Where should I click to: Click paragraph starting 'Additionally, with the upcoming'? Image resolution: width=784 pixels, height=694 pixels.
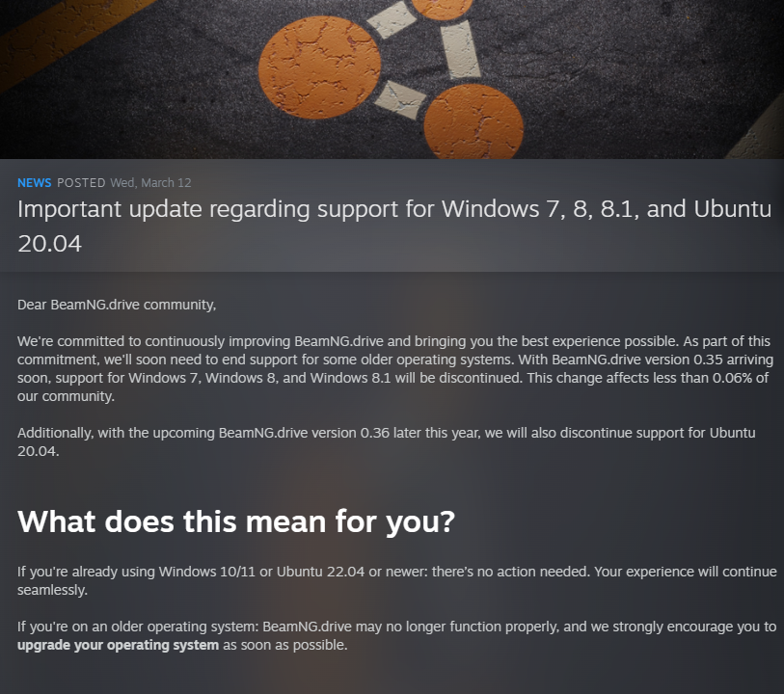point(386,441)
